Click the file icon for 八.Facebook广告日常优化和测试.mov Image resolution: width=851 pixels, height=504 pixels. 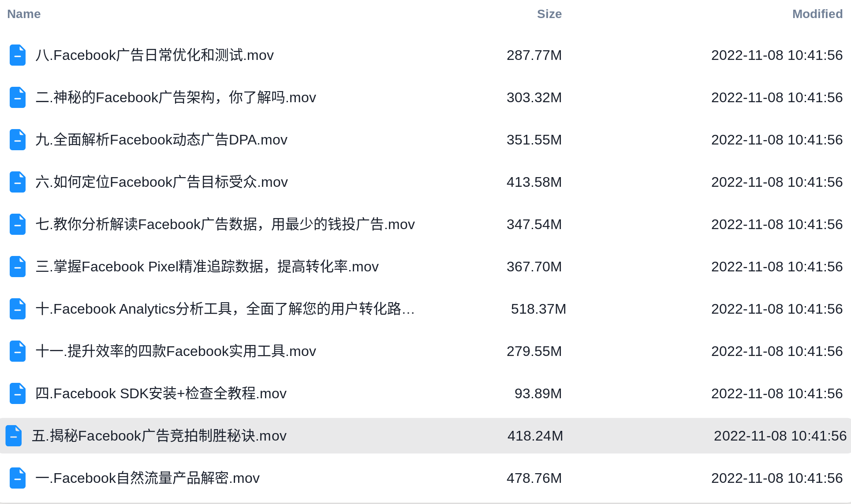point(18,55)
